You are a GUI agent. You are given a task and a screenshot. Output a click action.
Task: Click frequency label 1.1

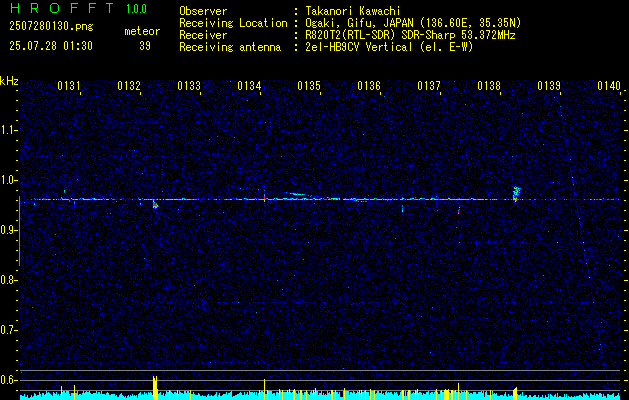8,130
